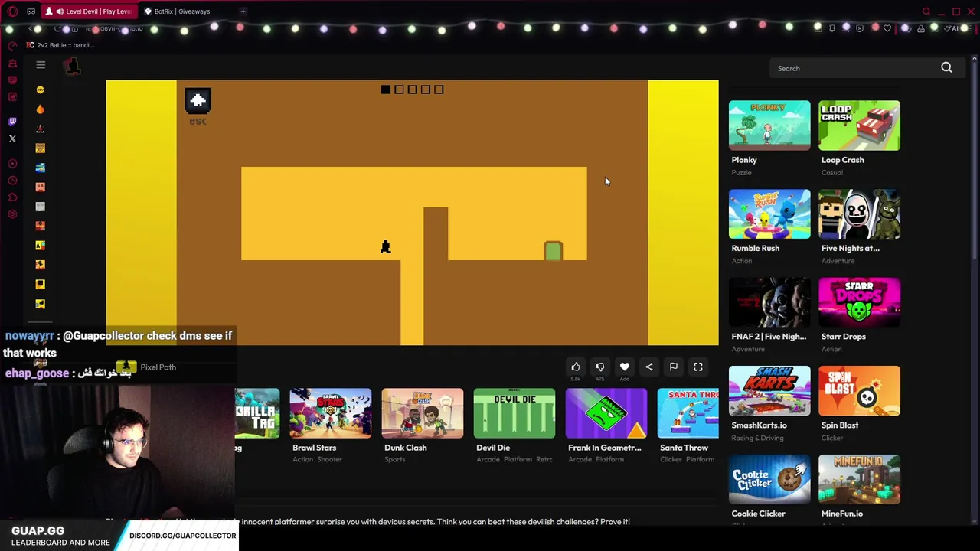
Task: Click the 'Shooter' tag under Brawl Stars
Action: (329, 459)
